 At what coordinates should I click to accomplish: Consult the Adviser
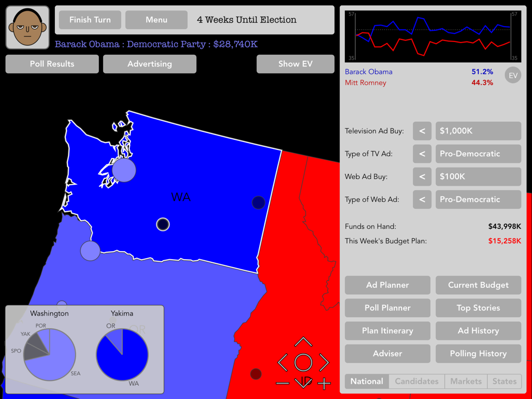coord(387,354)
